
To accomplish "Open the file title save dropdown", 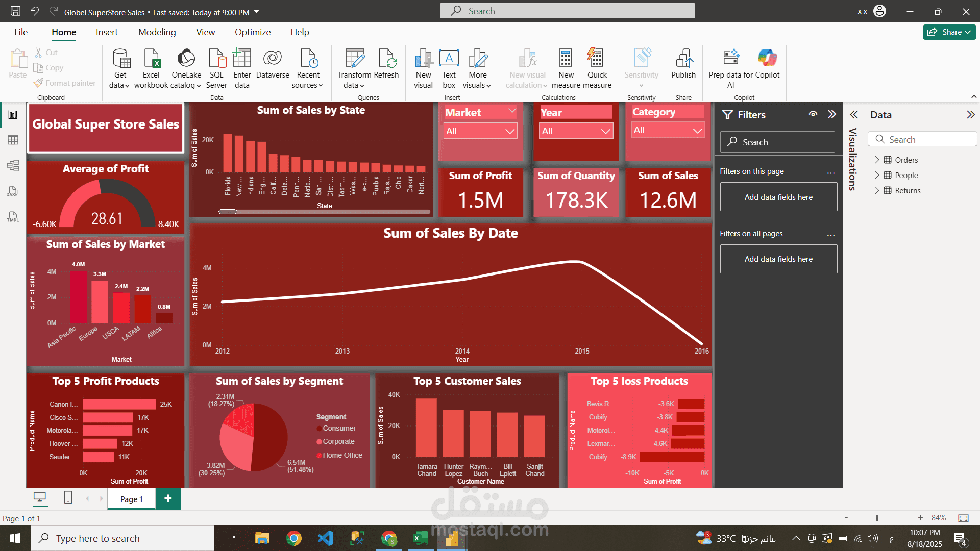I will click(257, 12).
